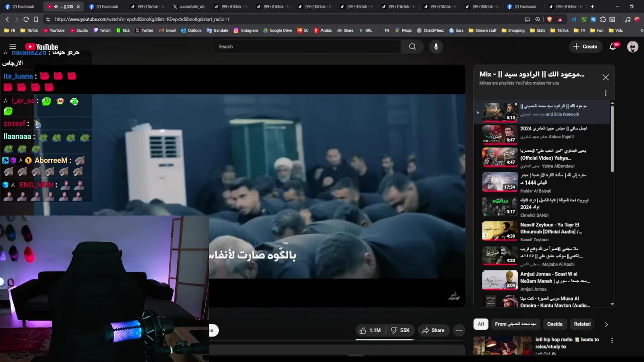Expand the Stream stuff bookmark folder
Viewport: 644px width, 362px height.
482,30
